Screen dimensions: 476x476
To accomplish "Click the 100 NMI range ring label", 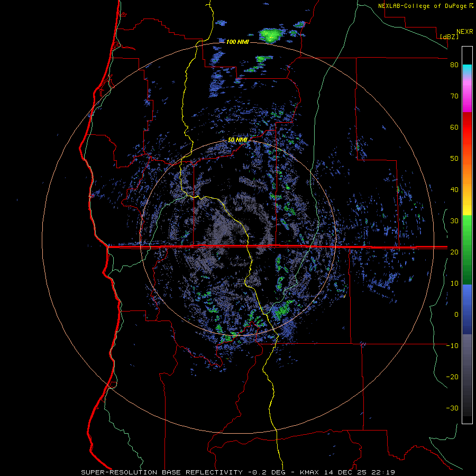I will (x=237, y=42).
